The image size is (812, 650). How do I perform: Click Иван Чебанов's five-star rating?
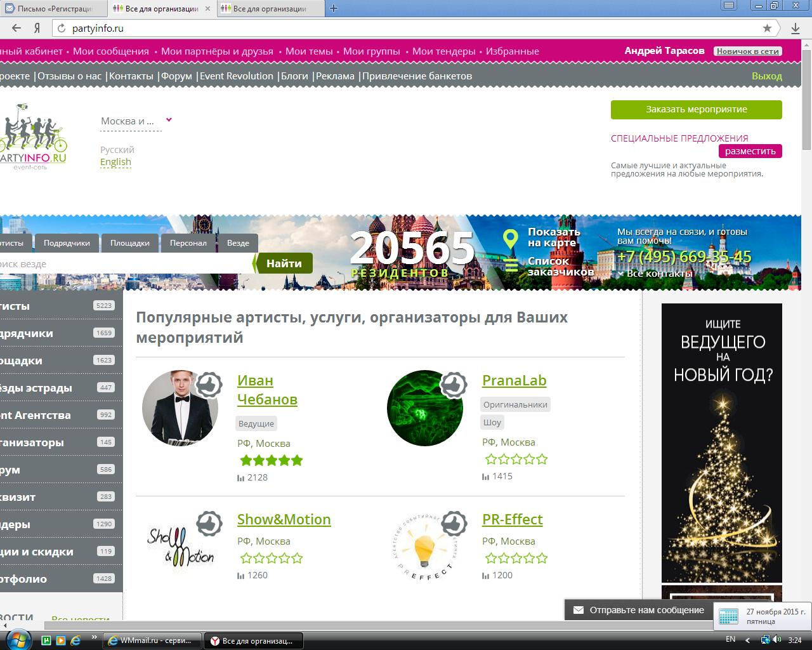[271, 460]
